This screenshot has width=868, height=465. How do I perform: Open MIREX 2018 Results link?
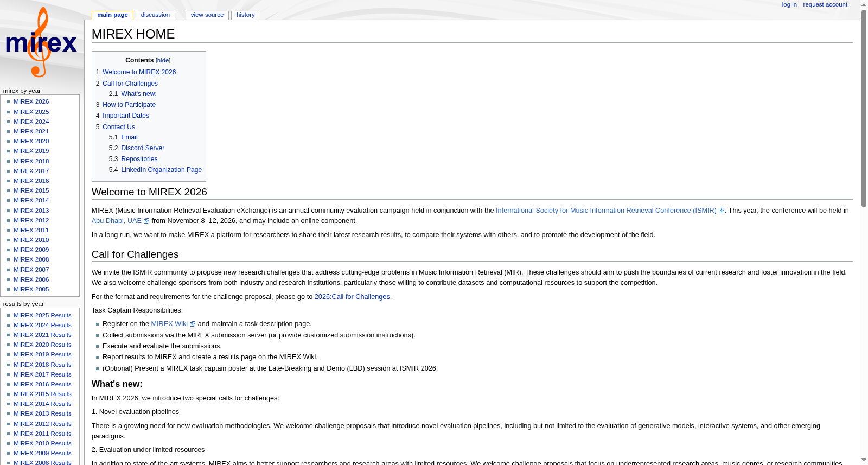tap(42, 365)
